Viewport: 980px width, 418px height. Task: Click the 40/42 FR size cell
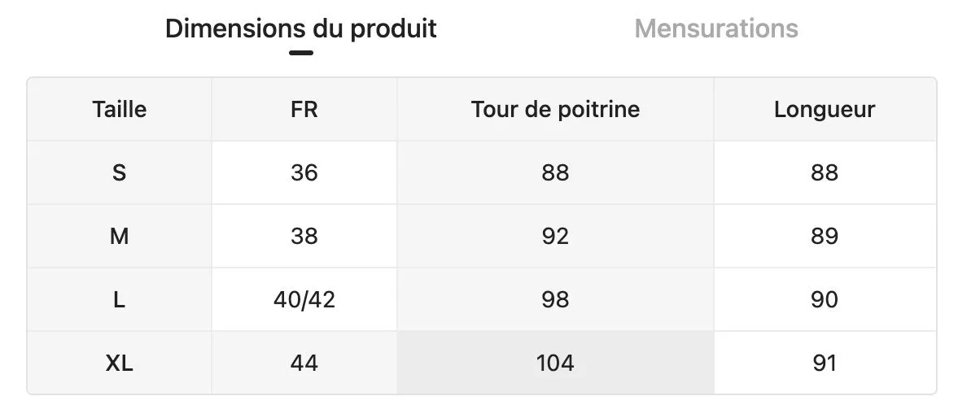click(304, 299)
